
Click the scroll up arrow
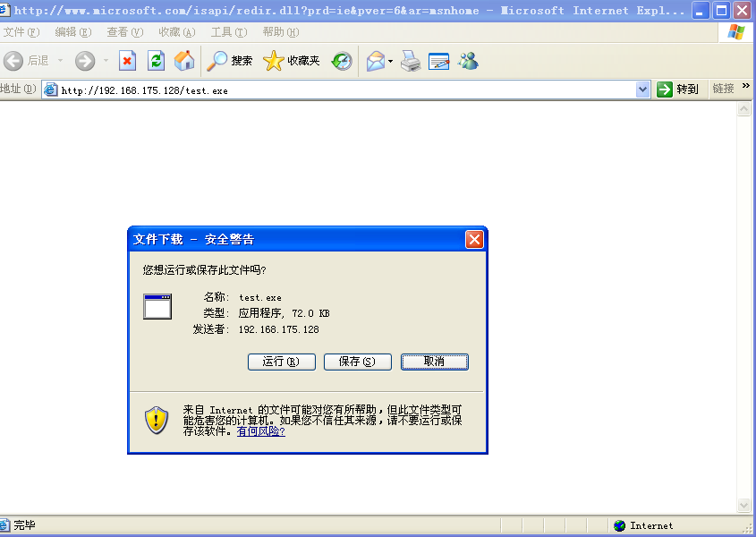[744, 109]
